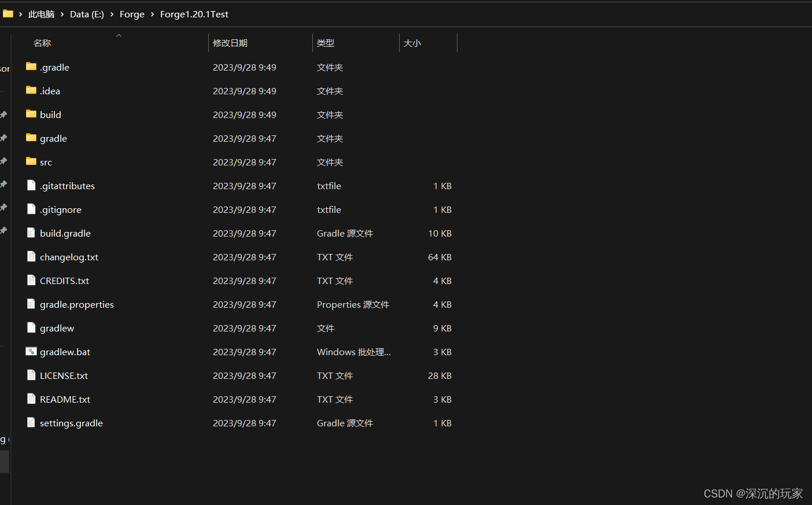The width and height of the screenshot is (812, 505).
Task: Navigate to Forge in breadcrumb path
Action: 132,14
